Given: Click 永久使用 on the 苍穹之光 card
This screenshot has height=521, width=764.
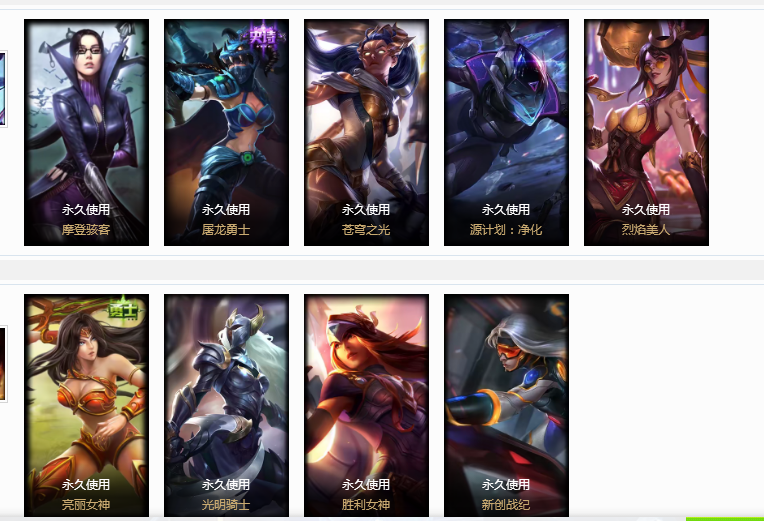Looking at the screenshot, I should [x=366, y=210].
